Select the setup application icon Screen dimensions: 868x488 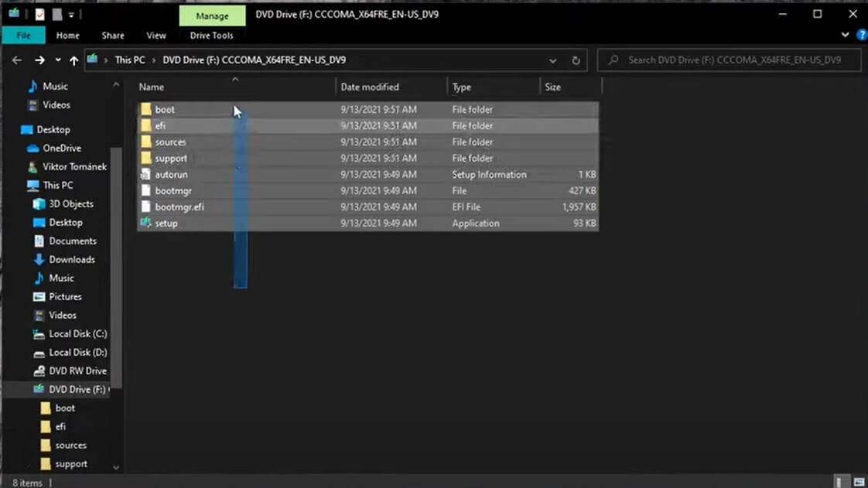(x=145, y=223)
